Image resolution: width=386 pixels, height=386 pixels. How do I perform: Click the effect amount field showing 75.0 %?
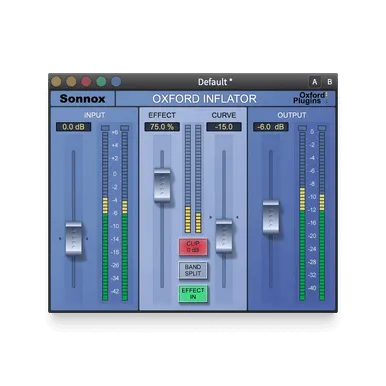pos(162,127)
